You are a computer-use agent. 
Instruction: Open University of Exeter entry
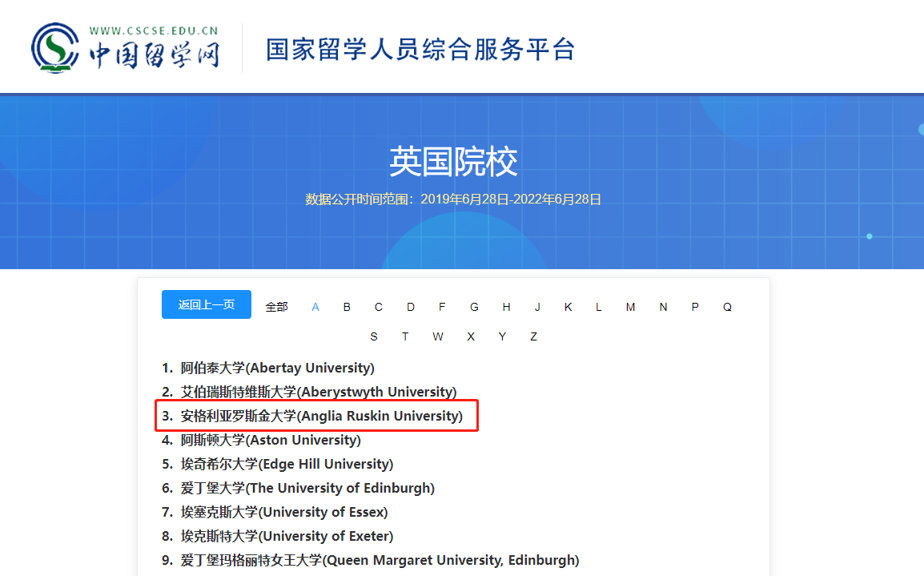tap(287, 536)
